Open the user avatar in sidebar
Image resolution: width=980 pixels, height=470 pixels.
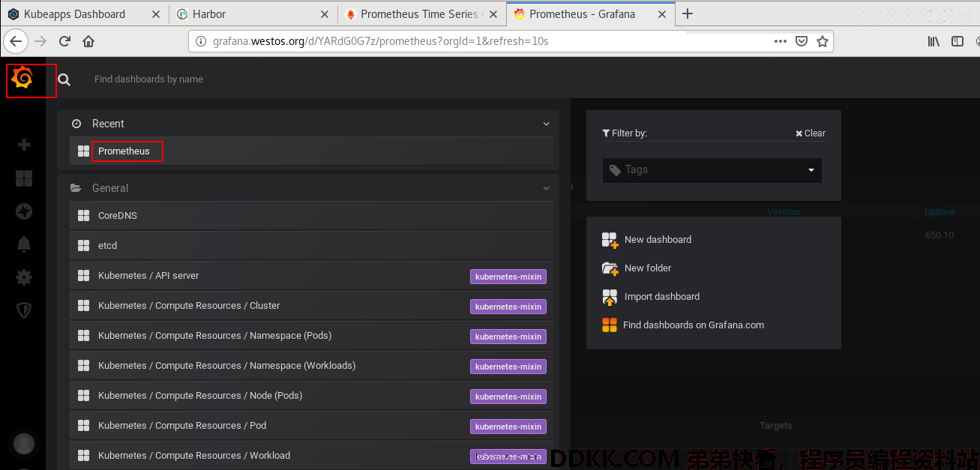24,444
